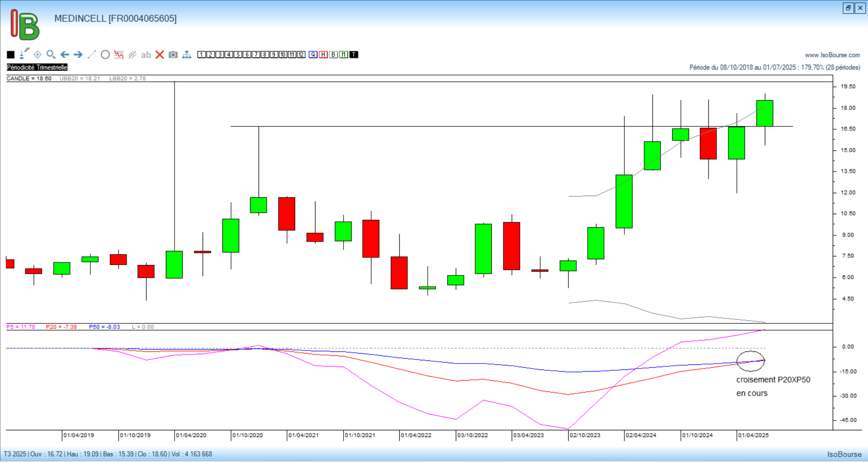Viewport: 868px width, 462px height.
Task: Click the black square color box
Action: click(11, 55)
